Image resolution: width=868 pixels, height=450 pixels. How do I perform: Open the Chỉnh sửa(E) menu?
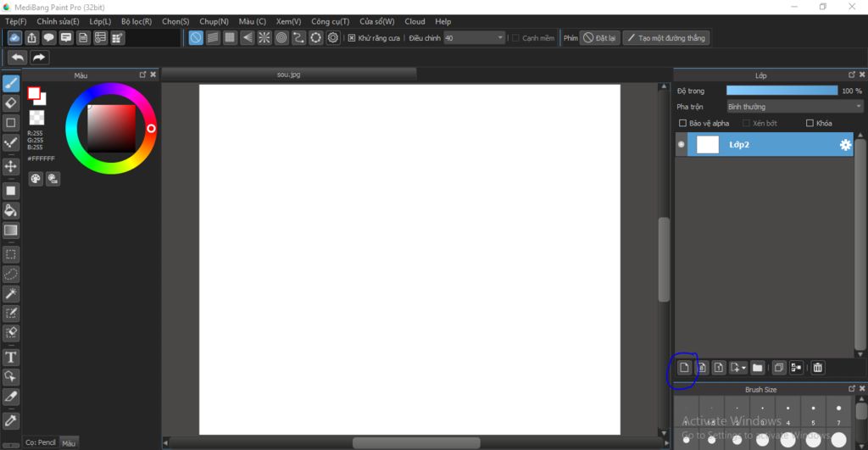(x=58, y=21)
